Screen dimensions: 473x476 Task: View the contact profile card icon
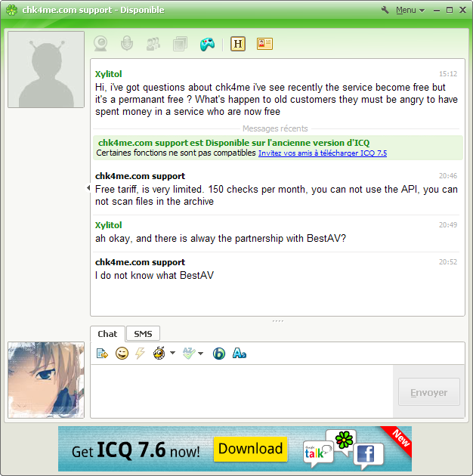(x=264, y=44)
